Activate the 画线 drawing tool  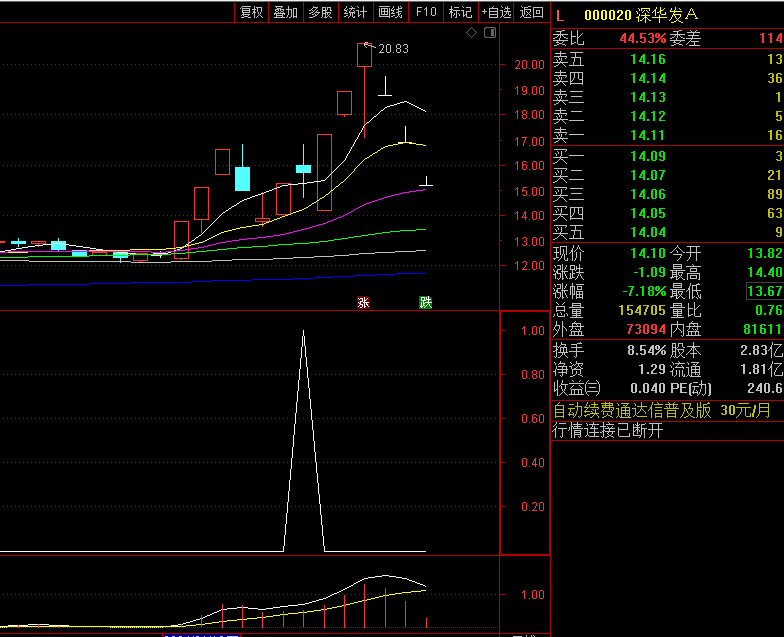click(x=390, y=12)
